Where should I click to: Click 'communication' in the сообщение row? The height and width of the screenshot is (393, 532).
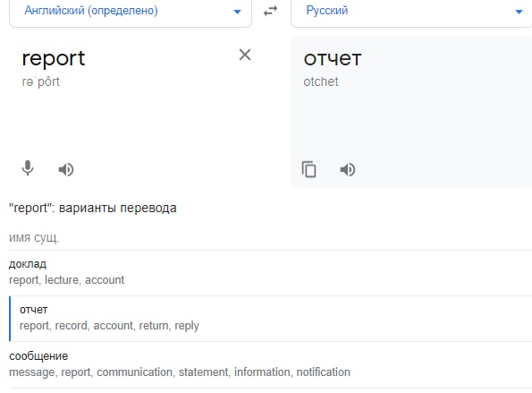pos(134,372)
